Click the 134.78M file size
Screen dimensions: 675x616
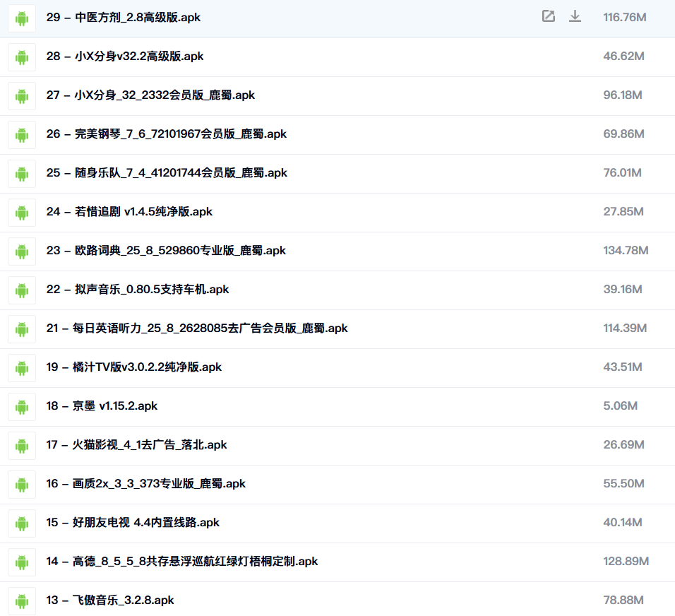point(626,250)
